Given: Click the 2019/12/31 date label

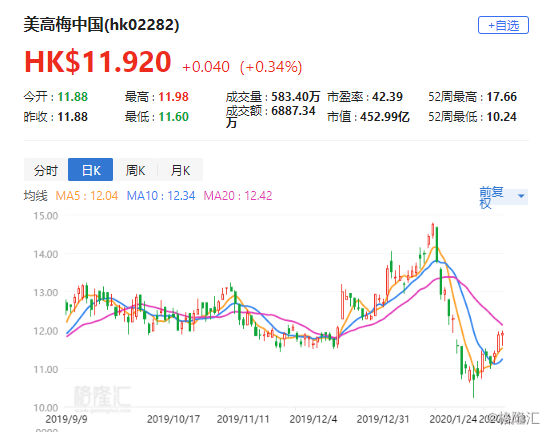Looking at the screenshot, I should [383, 419].
